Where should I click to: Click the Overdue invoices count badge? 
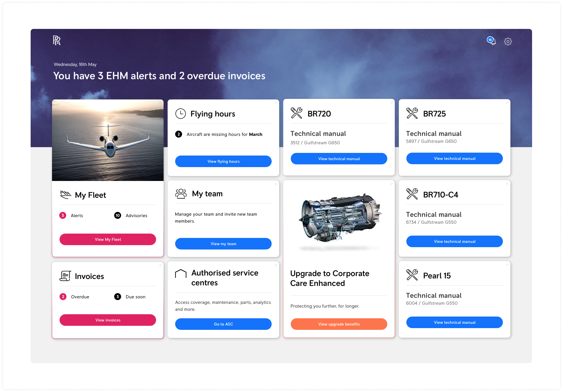(x=63, y=297)
